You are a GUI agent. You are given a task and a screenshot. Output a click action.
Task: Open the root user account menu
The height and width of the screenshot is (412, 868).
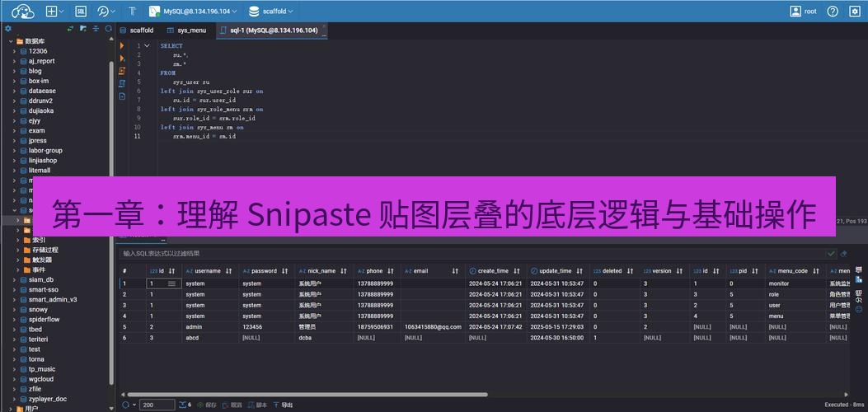[x=803, y=11]
